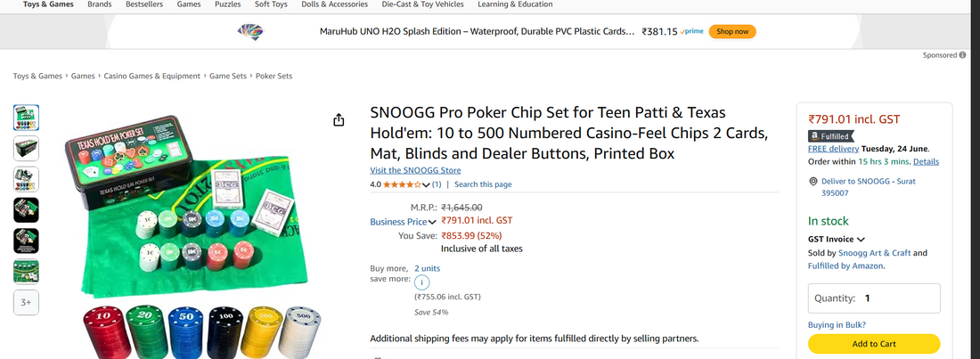Open the Poker Sets breadcrumb link

coord(274,76)
